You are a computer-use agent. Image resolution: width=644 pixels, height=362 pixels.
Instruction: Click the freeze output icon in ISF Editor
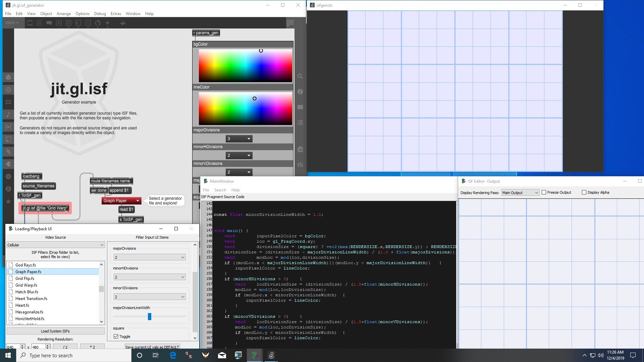[544, 192]
